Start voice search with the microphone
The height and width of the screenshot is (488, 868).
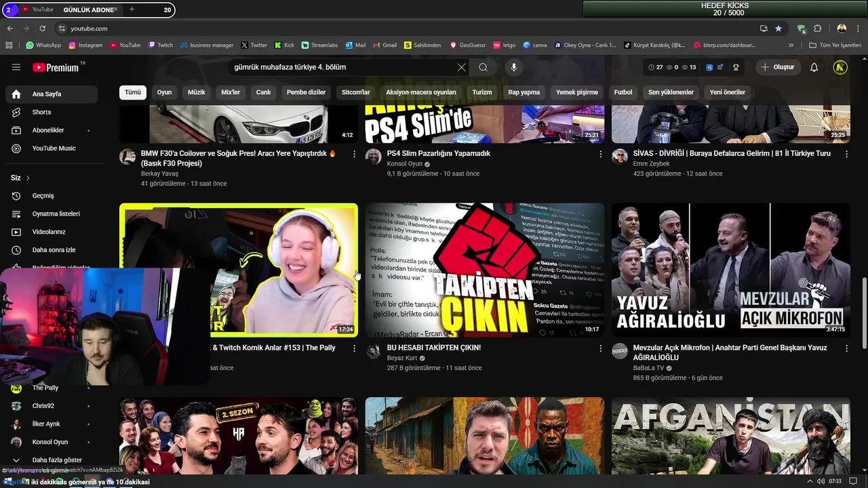coord(514,67)
